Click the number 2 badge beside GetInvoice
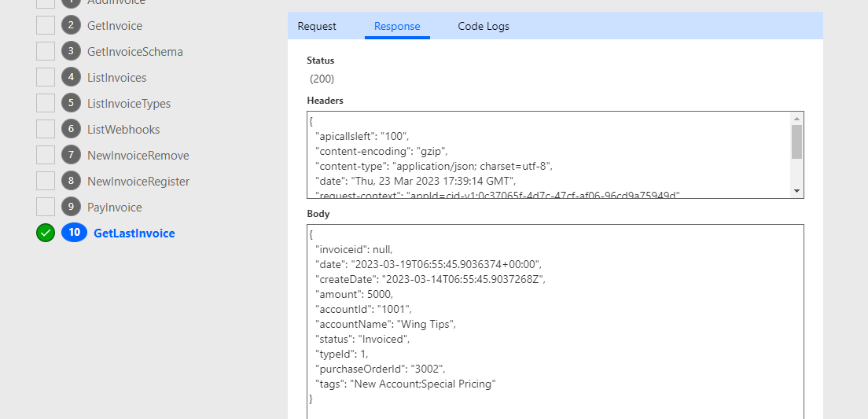Image resolution: width=868 pixels, height=419 pixels. coord(72,26)
